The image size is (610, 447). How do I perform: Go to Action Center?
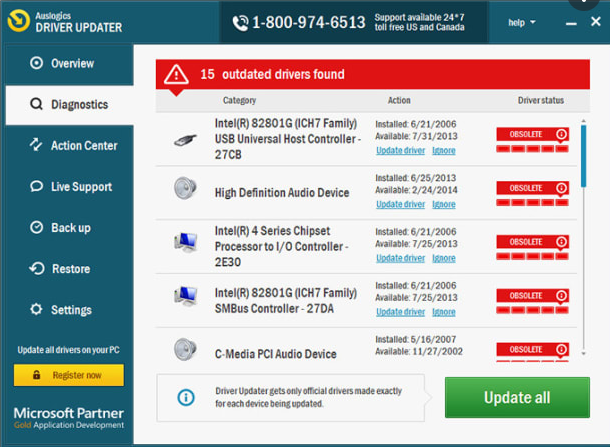click(70, 145)
